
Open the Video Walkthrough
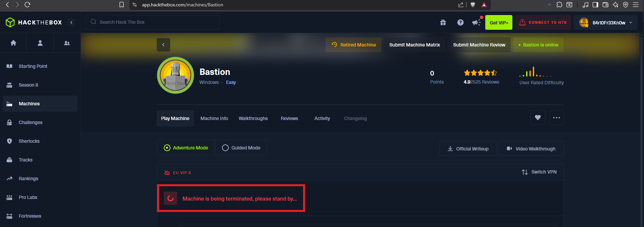[531, 148]
